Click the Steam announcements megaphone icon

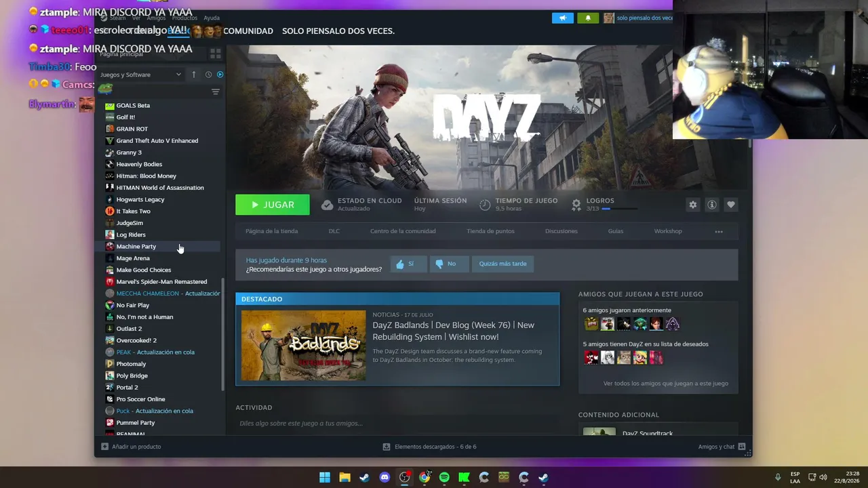click(563, 18)
